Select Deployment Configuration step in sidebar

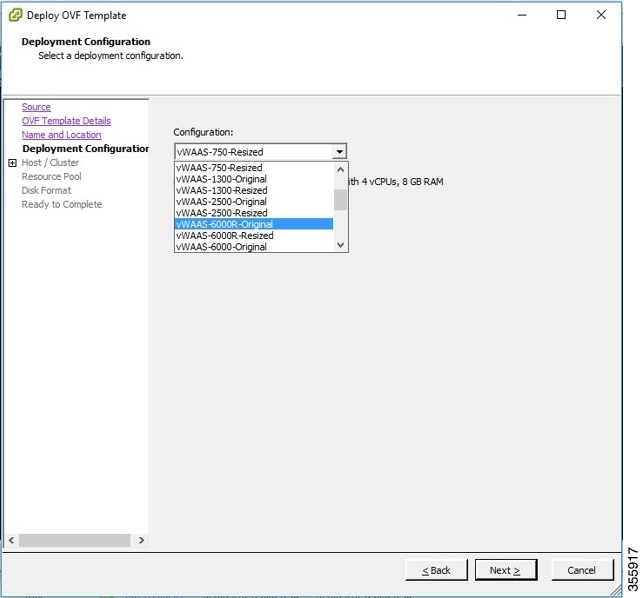[85, 149]
